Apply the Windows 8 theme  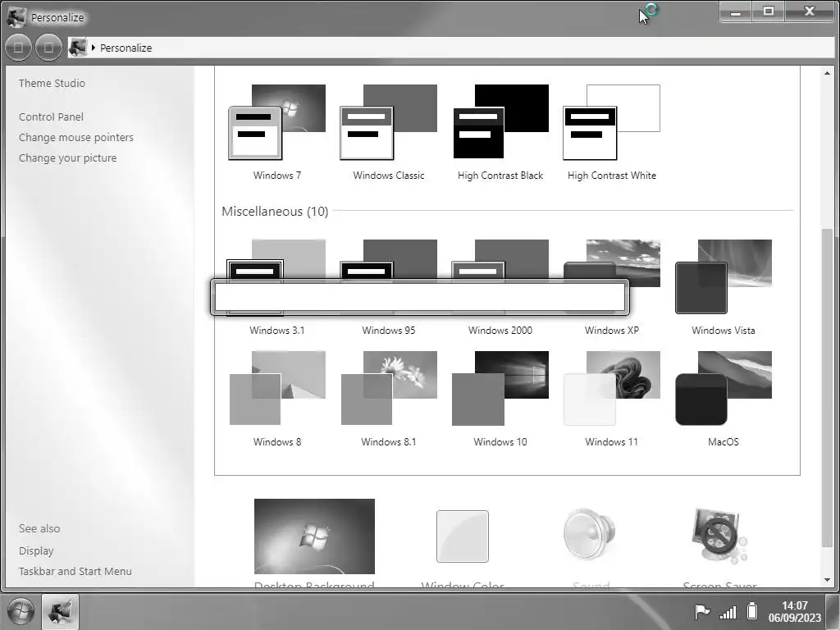[x=277, y=399]
